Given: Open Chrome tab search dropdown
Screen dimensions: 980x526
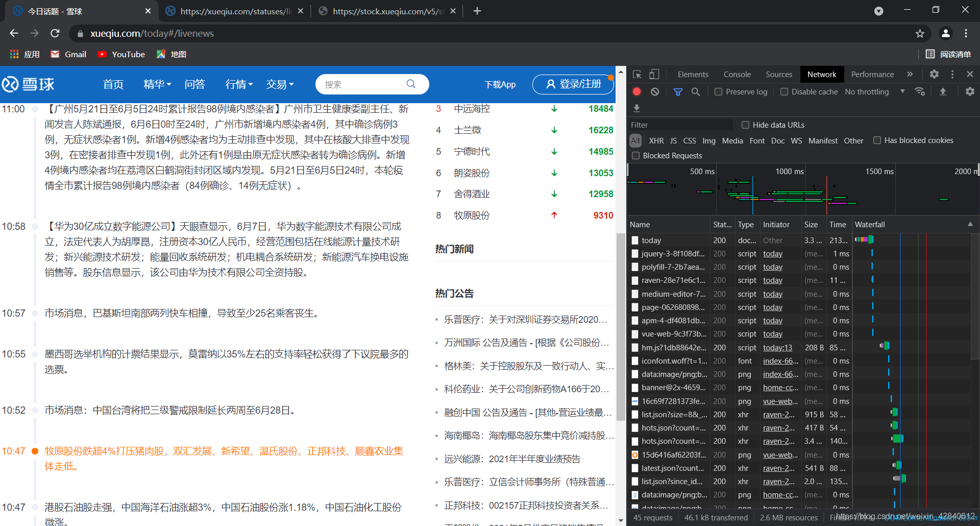Looking at the screenshot, I should coord(878,11).
